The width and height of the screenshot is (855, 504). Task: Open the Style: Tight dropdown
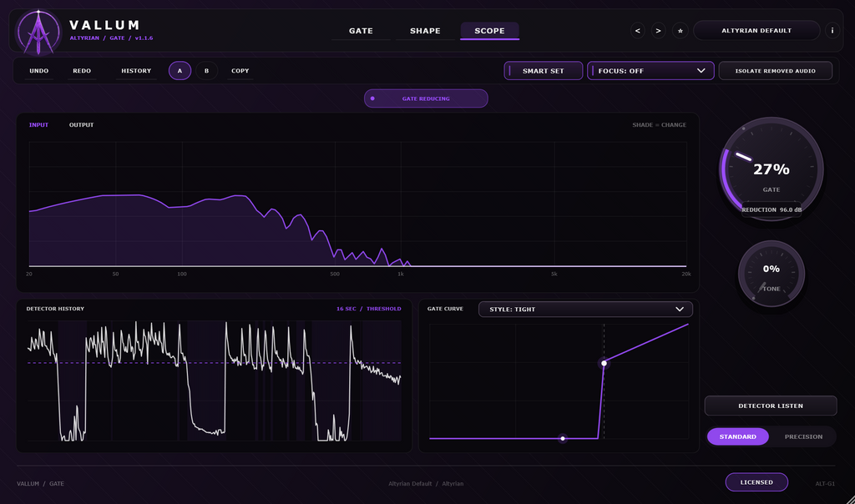pyautogui.click(x=585, y=309)
